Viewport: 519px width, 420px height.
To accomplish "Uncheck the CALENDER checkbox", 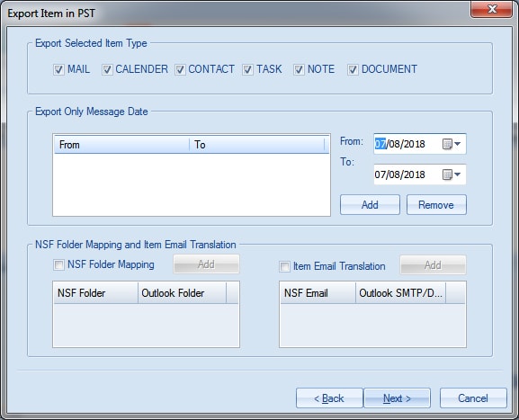I will (x=107, y=69).
